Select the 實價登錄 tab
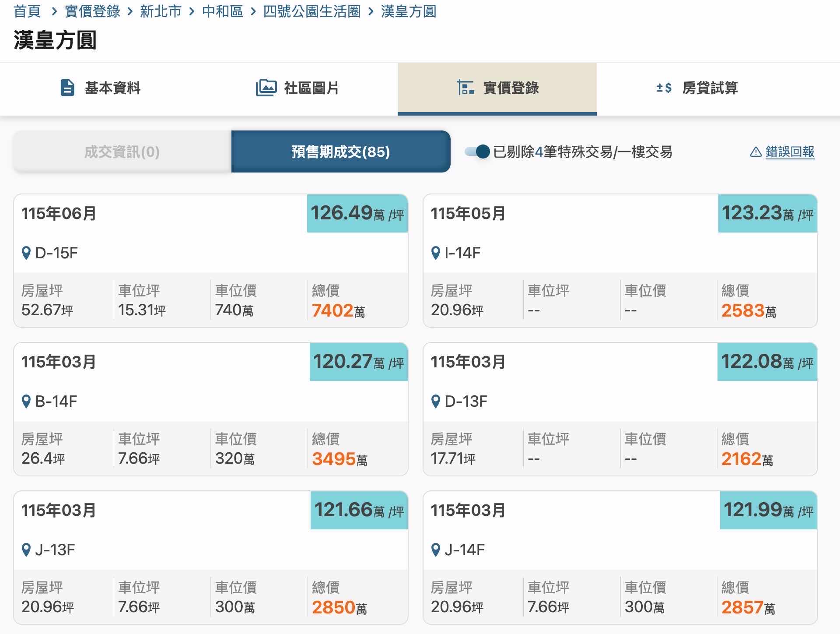The height and width of the screenshot is (634, 840). [497, 89]
